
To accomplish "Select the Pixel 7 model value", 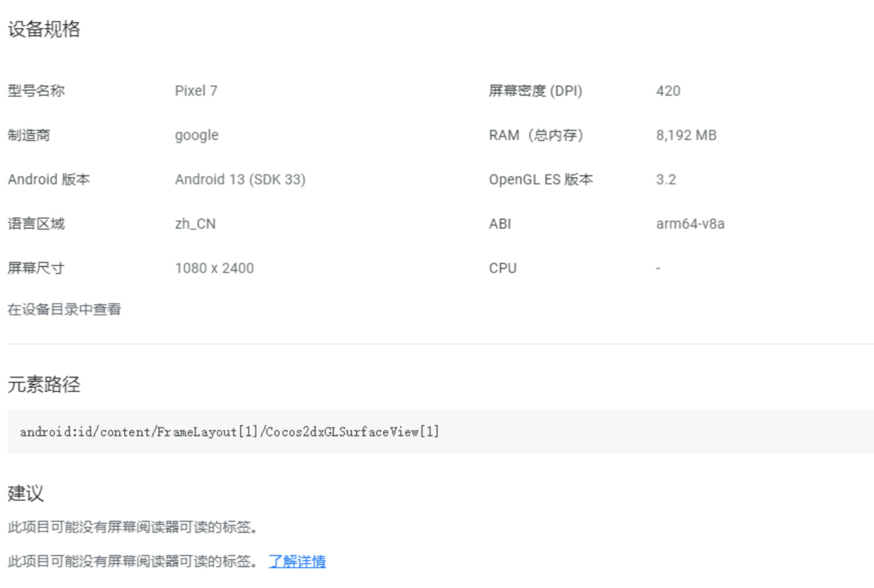I will 196,91.
